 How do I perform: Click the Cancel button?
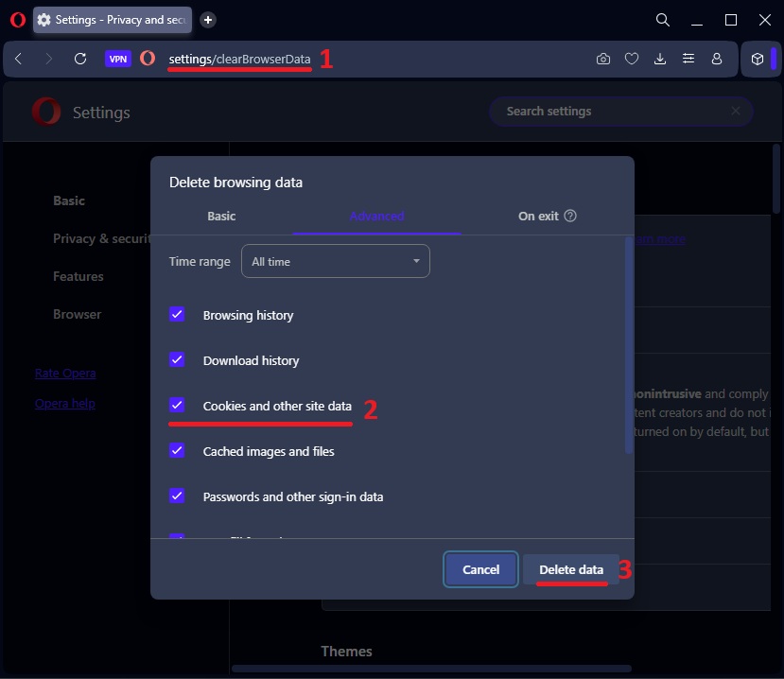pyautogui.click(x=480, y=569)
